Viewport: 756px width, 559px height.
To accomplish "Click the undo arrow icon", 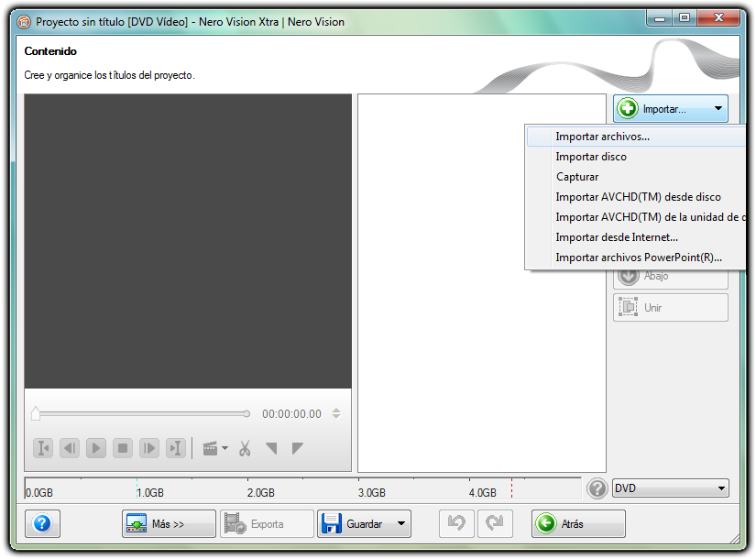I will (456, 523).
